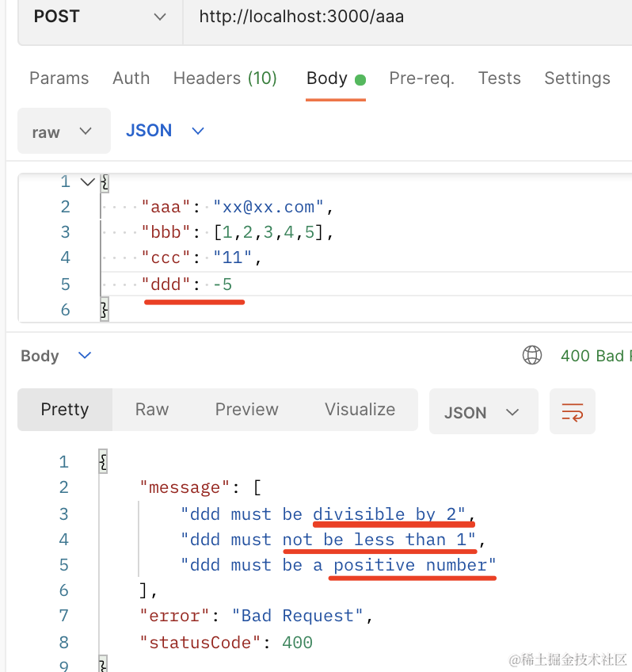Screen dimensions: 632x672
Task: Switch to Headers (10) tab
Action: point(225,78)
